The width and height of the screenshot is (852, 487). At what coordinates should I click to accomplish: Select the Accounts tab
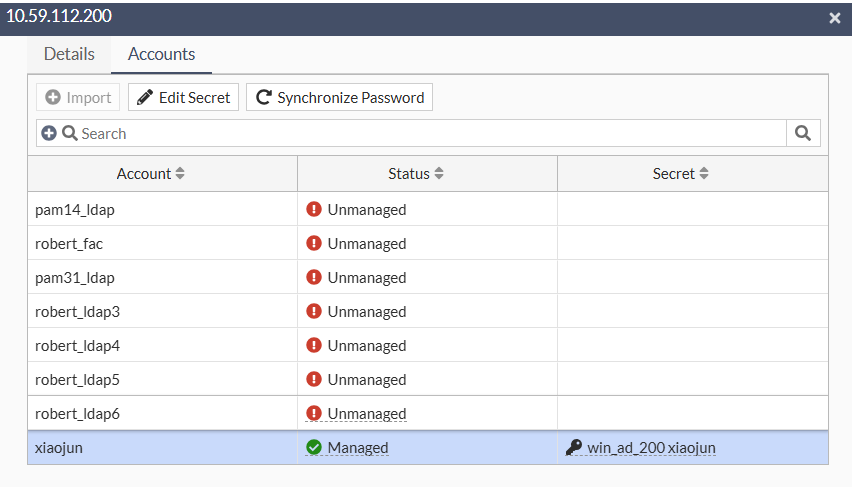[x=161, y=54]
